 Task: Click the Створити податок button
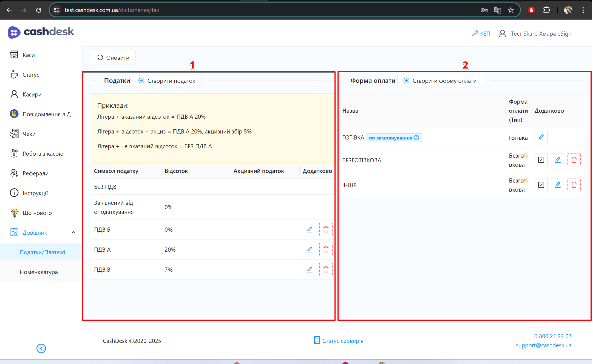167,81
